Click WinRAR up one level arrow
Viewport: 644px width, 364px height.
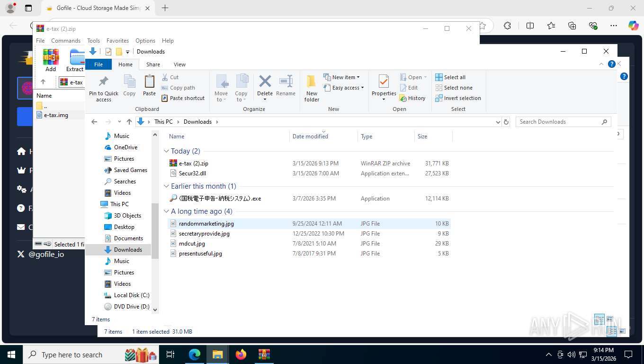[43, 82]
